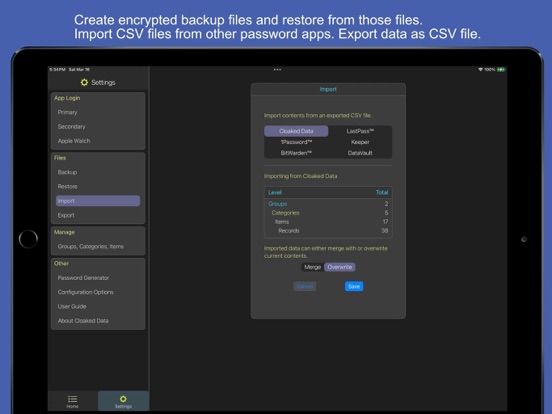Click the Cancel button
The width and height of the screenshot is (552, 414).
tap(305, 286)
